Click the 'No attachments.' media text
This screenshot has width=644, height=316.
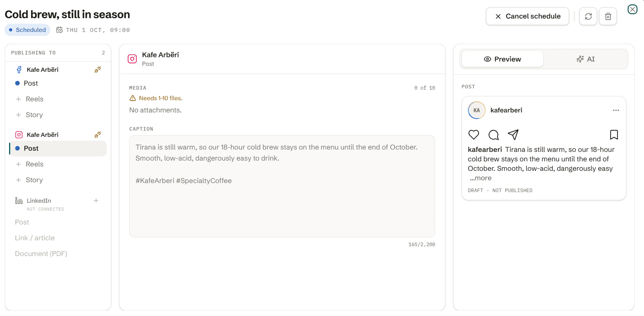point(155,110)
